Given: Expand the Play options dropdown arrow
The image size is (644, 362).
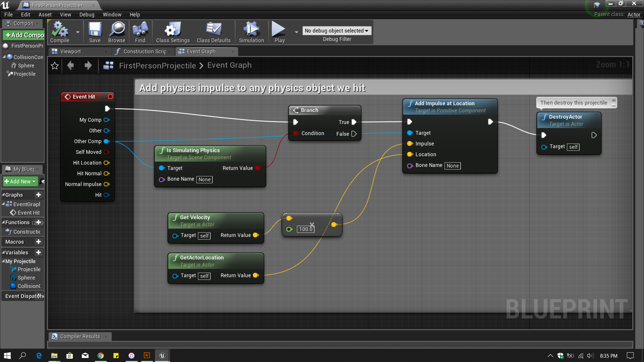Looking at the screenshot, I should click(296, 32).
